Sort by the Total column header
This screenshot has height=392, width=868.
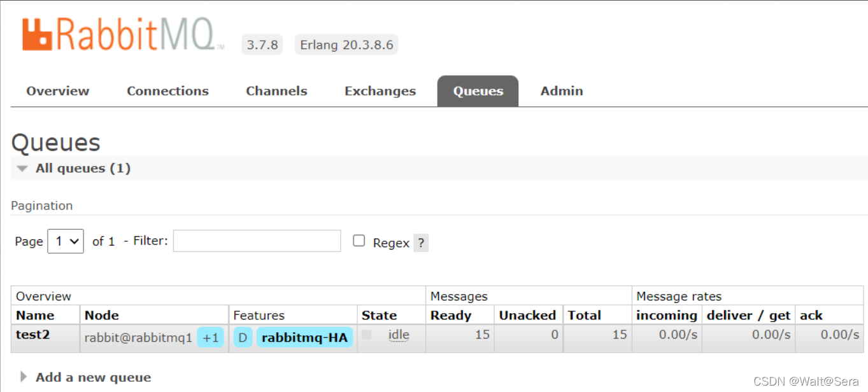[x=585, y=316]
